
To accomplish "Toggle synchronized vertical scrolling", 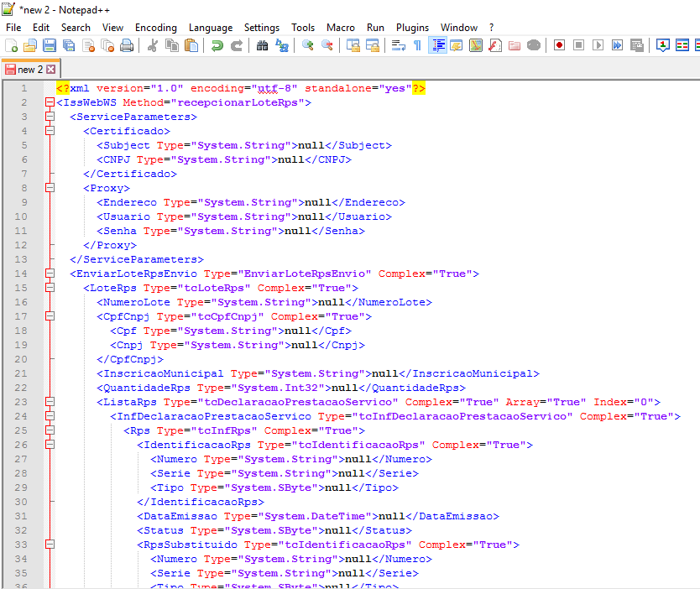I will (353, 45).
